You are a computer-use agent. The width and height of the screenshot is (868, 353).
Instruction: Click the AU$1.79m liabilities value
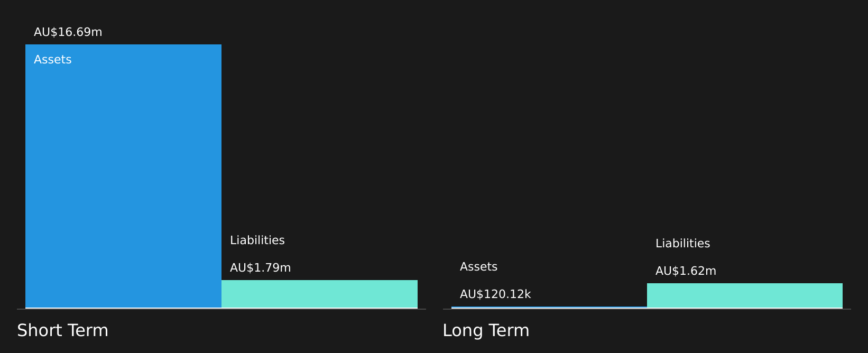click(261, 268)
